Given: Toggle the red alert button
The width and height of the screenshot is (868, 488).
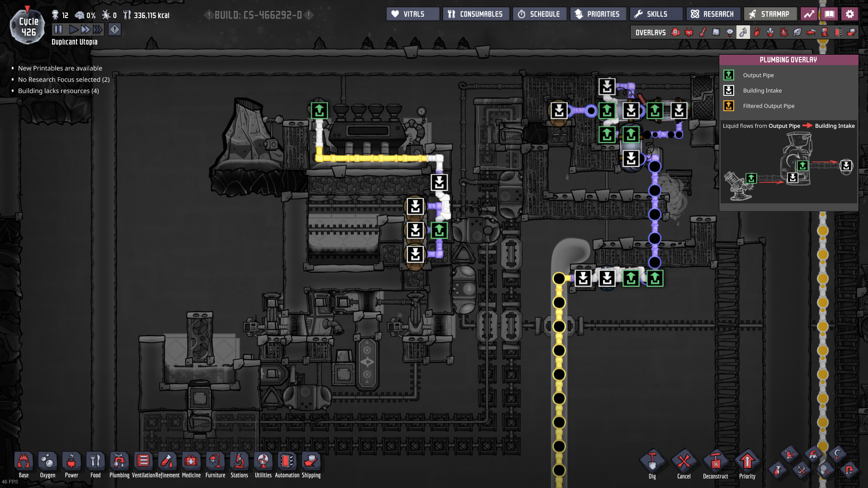Looking at the screenshot, I should tap(115, 30).
